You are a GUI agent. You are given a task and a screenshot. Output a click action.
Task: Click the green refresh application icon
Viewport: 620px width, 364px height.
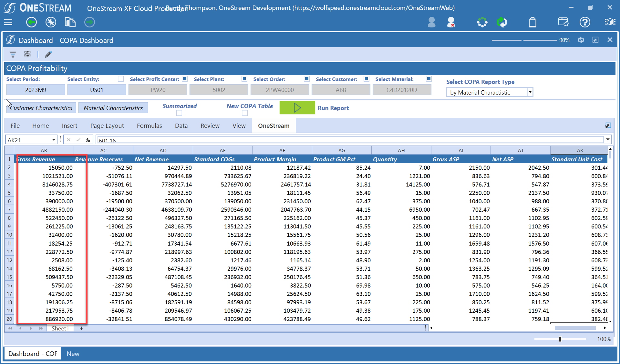[x=501, y=22]
